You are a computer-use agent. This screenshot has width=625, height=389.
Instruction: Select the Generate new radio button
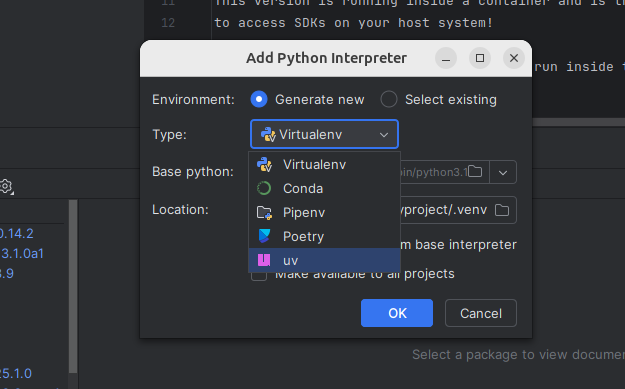click(259, 99)
